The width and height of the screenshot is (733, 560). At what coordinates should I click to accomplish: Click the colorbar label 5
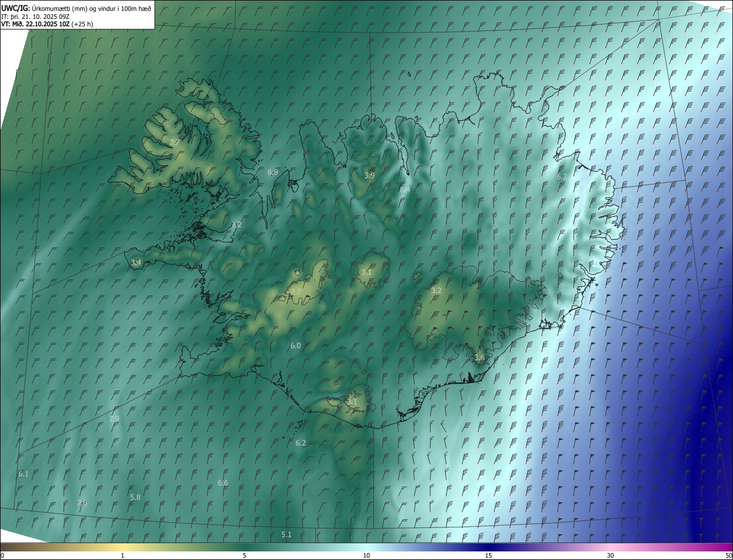[245, 555]
